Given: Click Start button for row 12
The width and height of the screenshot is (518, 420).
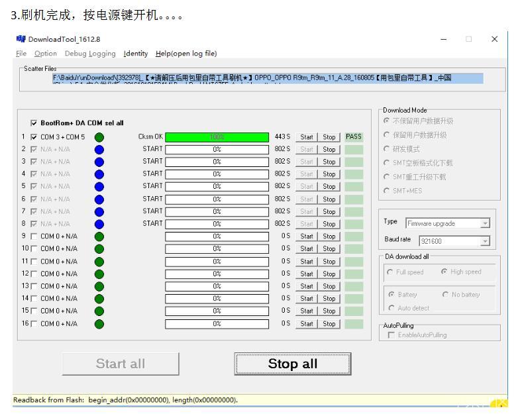Looking at the screenshot, I should (307, 274).
